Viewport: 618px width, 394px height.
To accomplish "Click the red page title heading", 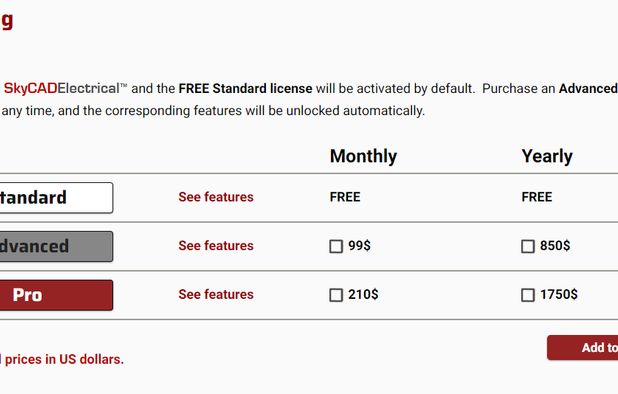I will 7,20.
